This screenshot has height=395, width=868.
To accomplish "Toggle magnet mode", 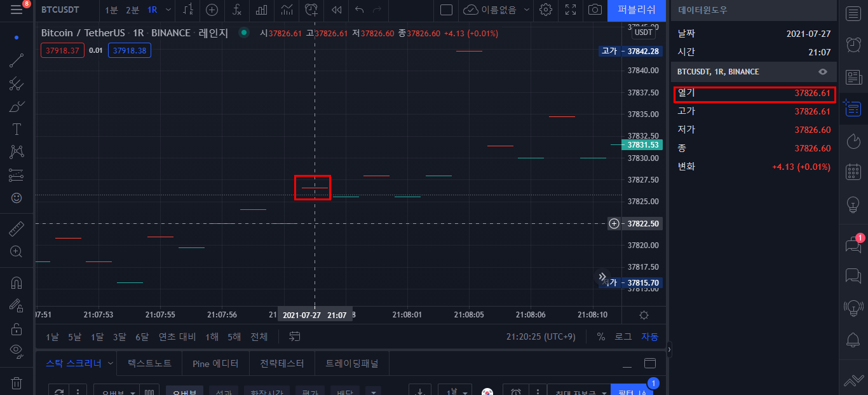I will 17,282.
